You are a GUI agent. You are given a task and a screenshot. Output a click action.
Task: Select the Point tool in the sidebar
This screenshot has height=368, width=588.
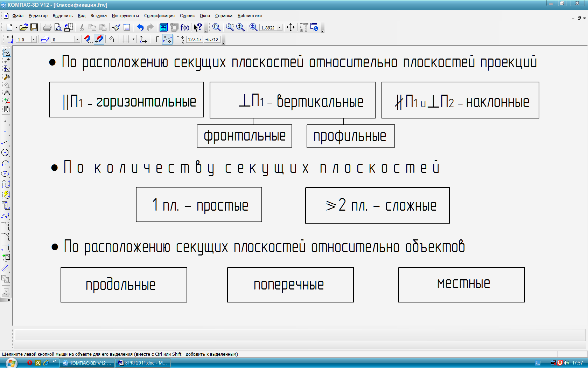tap(5, 122)
